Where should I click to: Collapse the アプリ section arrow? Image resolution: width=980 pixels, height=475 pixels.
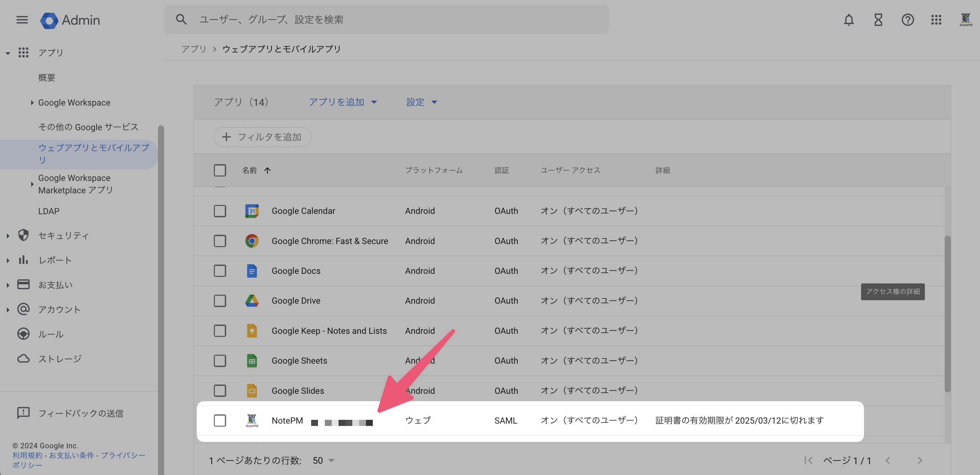click(x=8, y=53)
